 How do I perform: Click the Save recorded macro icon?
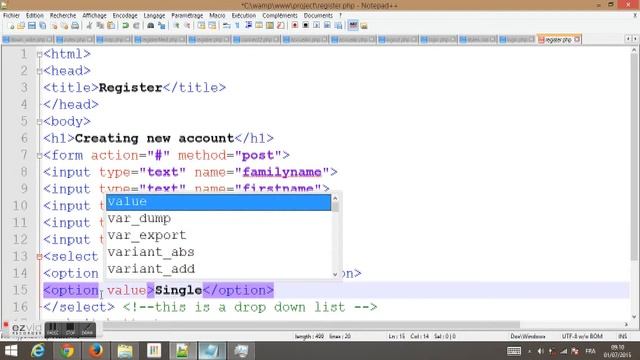click(338, 26)
